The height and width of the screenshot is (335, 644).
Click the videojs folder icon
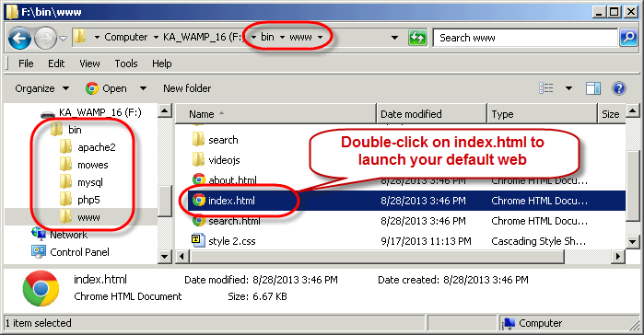[198, 159]
